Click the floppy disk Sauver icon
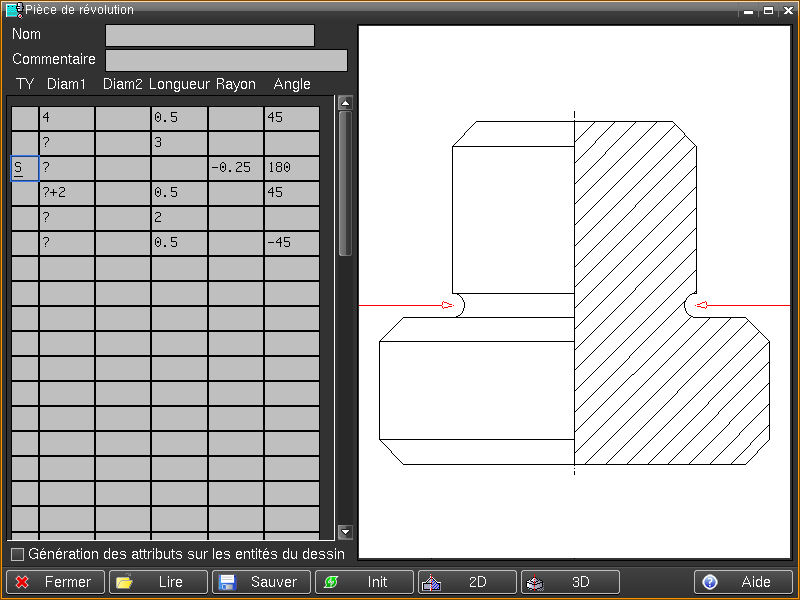 point(227,582)
